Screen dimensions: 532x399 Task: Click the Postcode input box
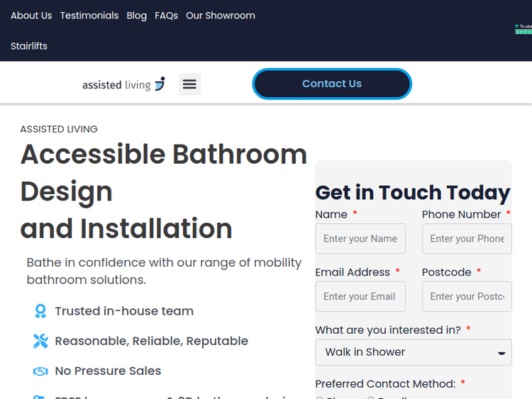coord(467,296)
